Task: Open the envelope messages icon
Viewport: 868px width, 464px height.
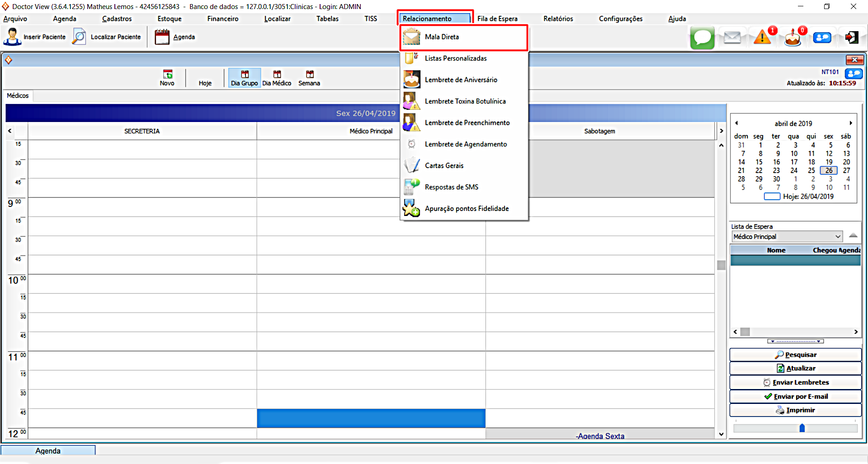Action: [732, 37]
